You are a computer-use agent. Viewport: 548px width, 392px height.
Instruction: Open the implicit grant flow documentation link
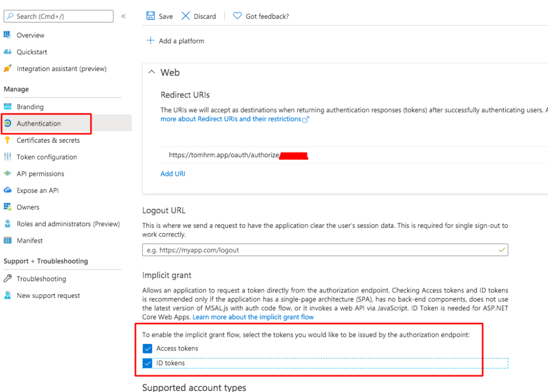coord(253,317)
